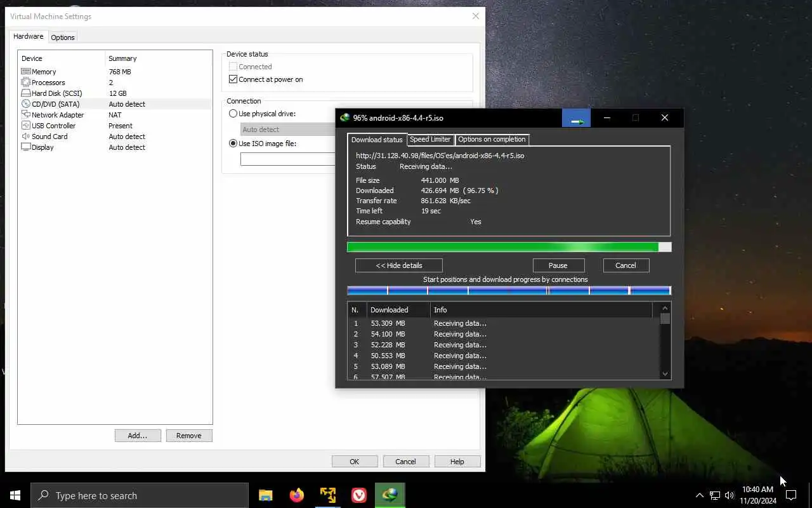Click the green download progress bar

509,247
